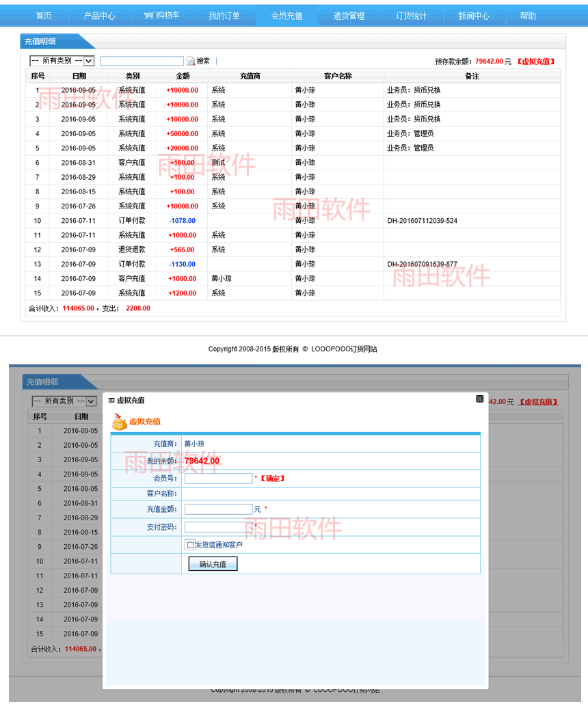Select the -1078.00 amount cell

[183, 221]
